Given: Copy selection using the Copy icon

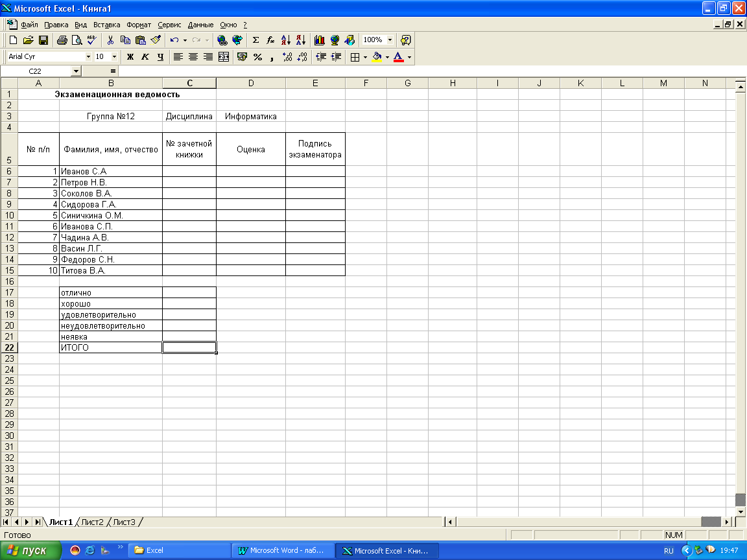Looking at the screenshot, I should point(125,40).
